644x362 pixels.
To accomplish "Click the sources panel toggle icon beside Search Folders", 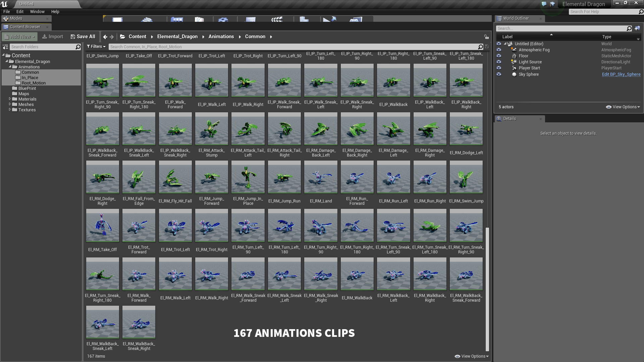I will click(5, 47).
